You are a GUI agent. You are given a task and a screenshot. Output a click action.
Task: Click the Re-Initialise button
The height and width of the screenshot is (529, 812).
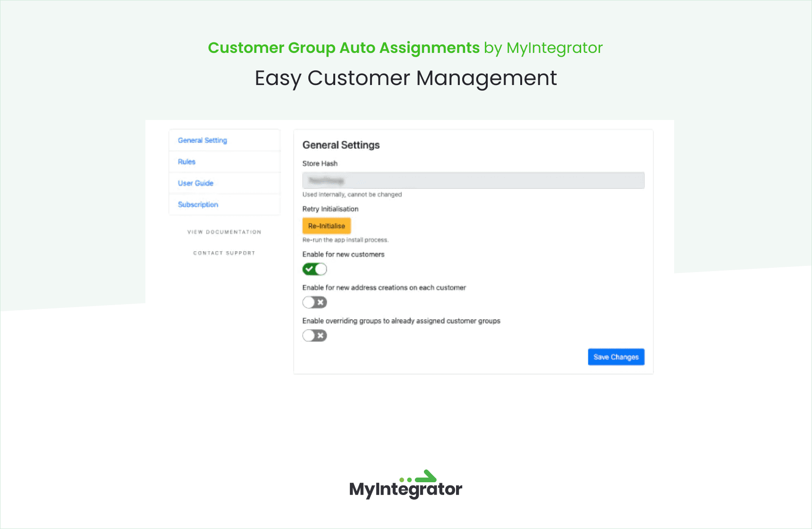327,226
